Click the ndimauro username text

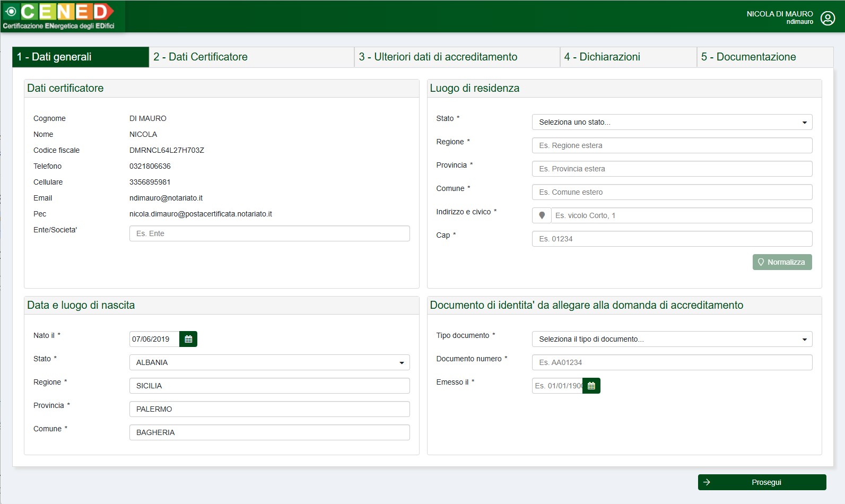click(x=800, y=22)
